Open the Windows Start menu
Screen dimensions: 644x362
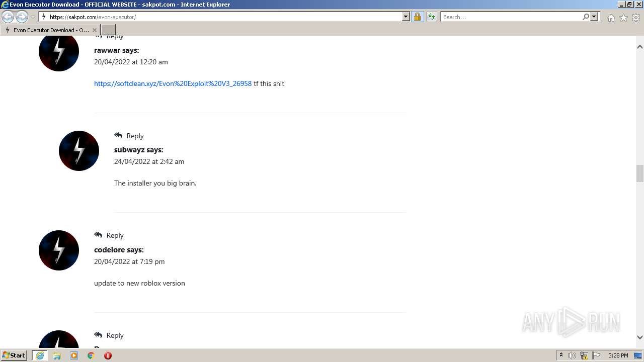tap(14, 355)
